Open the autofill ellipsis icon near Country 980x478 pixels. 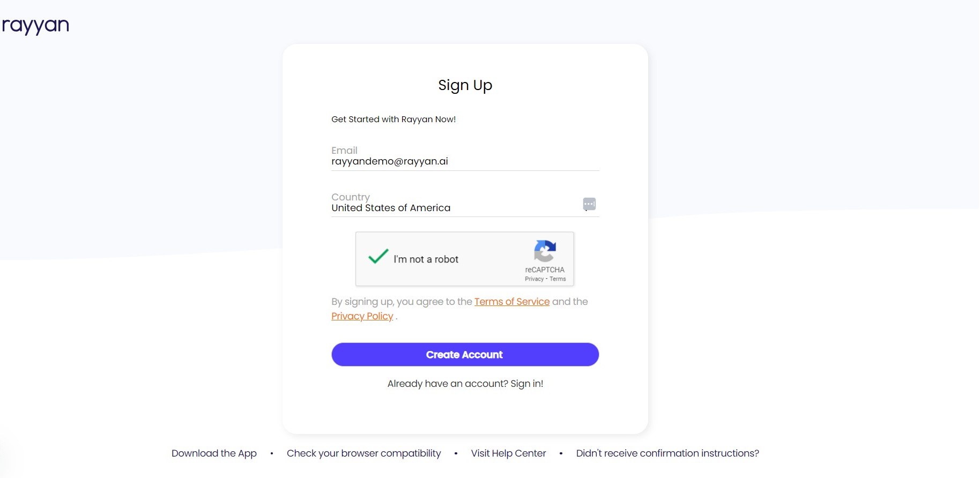click(589, 204)
